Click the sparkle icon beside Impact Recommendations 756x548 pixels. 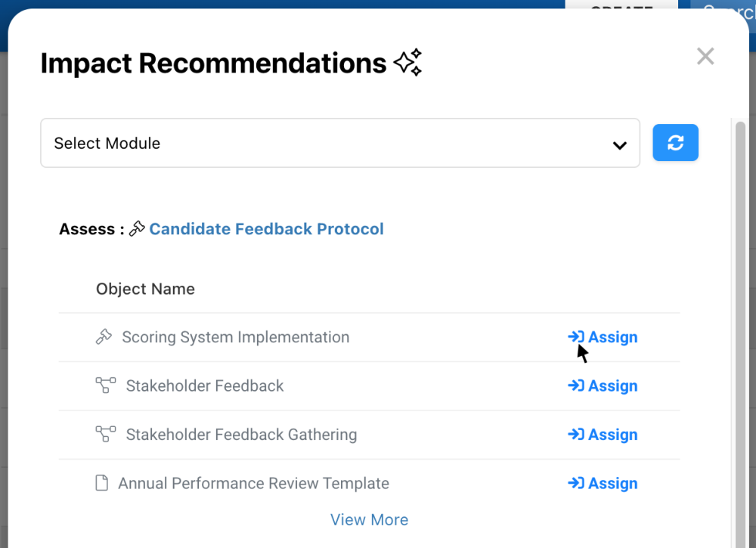407,63
